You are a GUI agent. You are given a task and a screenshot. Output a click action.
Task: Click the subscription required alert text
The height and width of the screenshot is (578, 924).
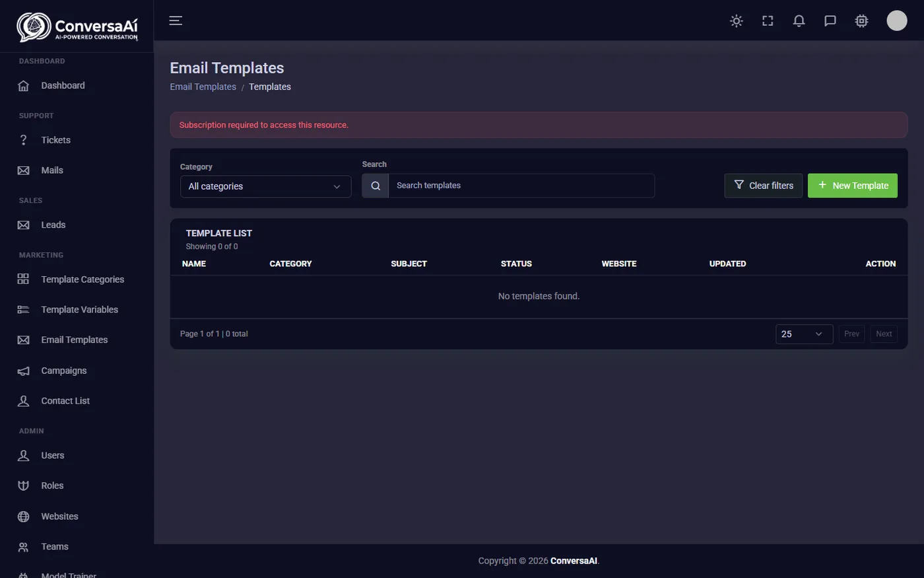[x=264, y=125]
